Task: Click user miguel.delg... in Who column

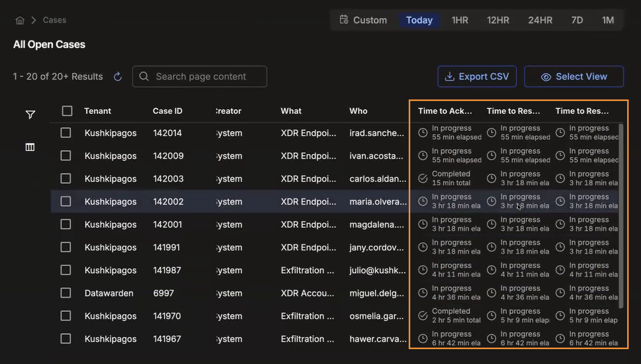Action: pos(377,293)
